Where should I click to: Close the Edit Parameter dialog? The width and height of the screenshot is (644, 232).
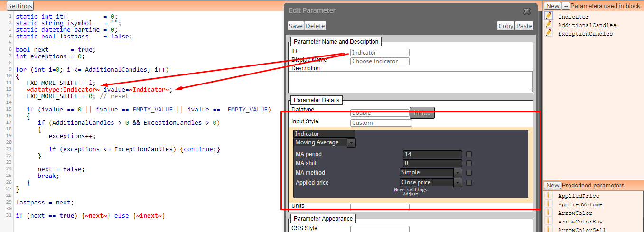click(x=527, y=11)
